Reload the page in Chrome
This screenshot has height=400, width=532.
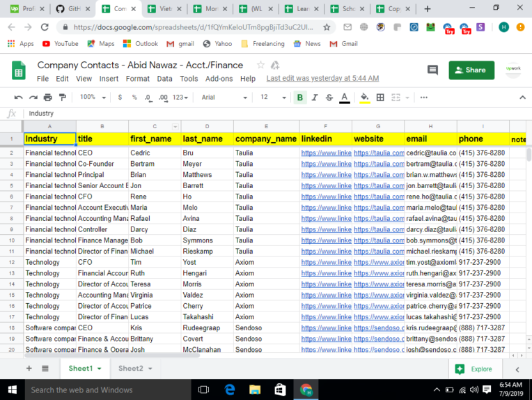[45, 27]
